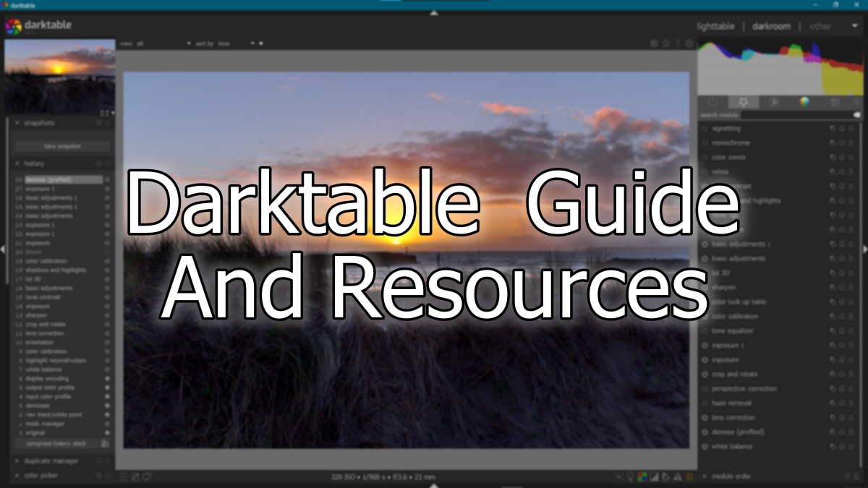Click the star rating icon in top bar
868x488 pixels.
pos(666,43)
